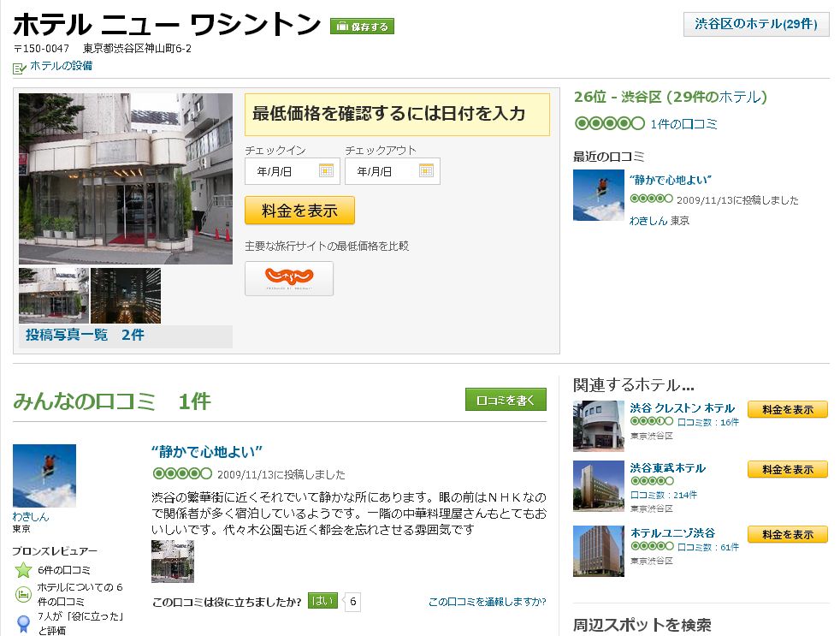Image resolution: width=840 pixels, height=636 pixels.
Task: Click the blue ribbon helpful badge icon
Action: [23, 624]
